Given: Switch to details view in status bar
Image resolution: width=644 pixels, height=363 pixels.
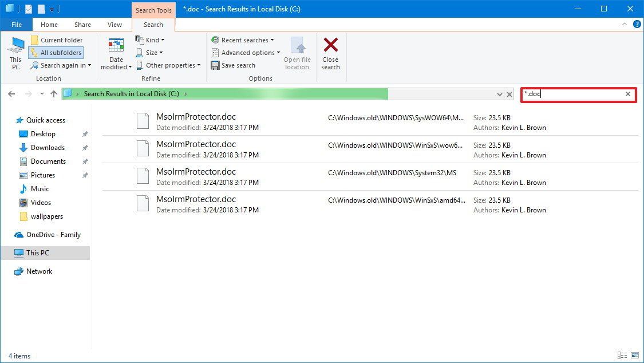Looking at the screenshot, I should click(x=623, y=356).
